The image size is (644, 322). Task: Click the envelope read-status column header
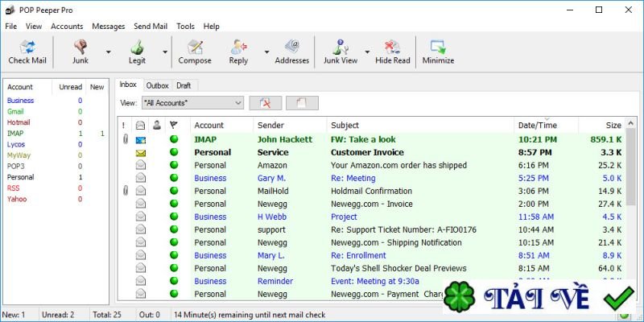140,126
